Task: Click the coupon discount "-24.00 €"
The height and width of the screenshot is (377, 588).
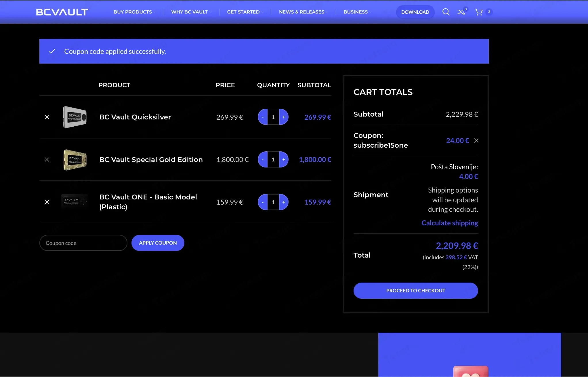Action: 456,140
